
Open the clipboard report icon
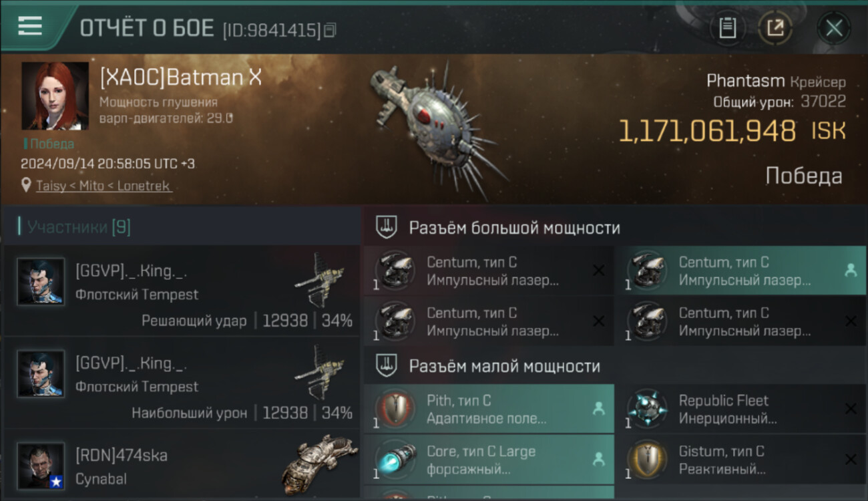point(727,28)
